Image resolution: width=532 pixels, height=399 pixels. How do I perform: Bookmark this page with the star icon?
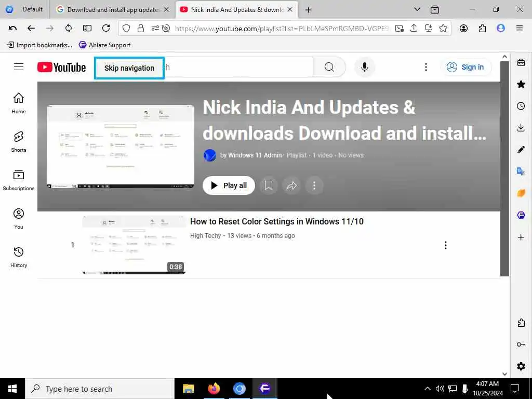click(x=443, y=28)
